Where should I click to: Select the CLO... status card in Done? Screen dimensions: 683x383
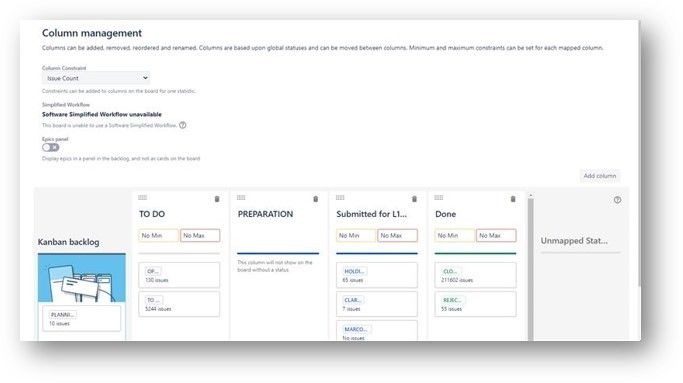[475, 275]
